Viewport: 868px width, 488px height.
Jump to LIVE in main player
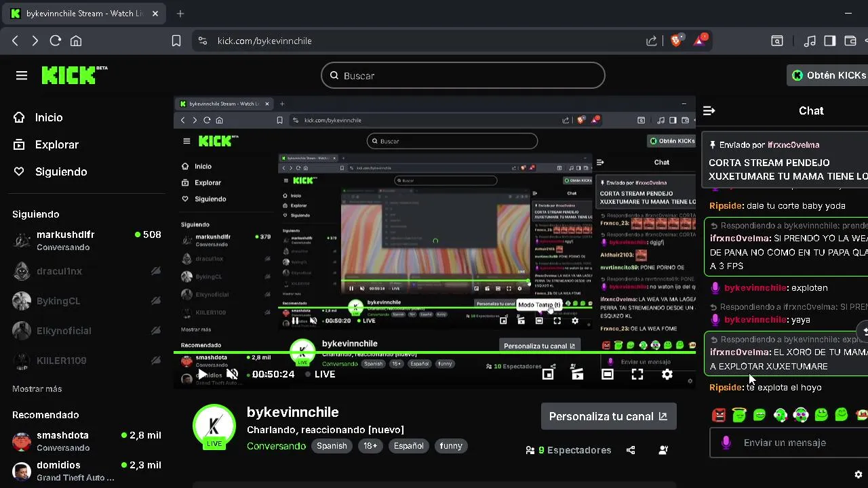320,374
